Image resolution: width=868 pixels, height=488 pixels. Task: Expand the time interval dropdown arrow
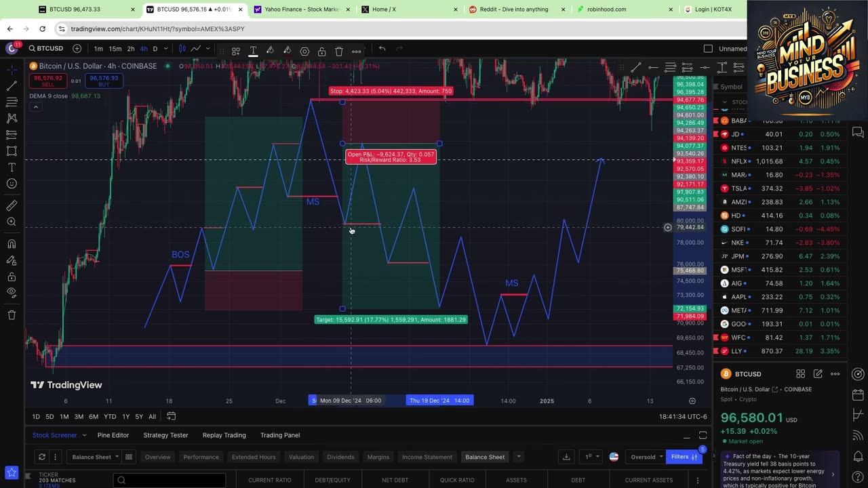click(x=165, y=49)
